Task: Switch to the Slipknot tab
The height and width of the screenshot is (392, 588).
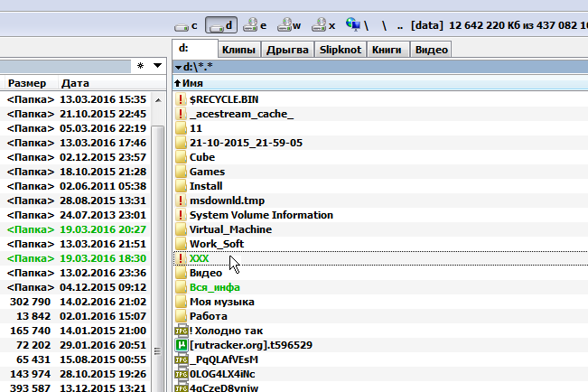Action: [x=340, y=50]
